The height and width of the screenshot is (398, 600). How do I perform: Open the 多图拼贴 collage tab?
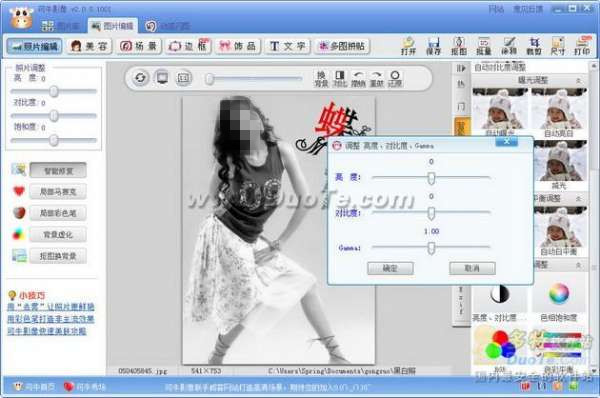(342, 46)
